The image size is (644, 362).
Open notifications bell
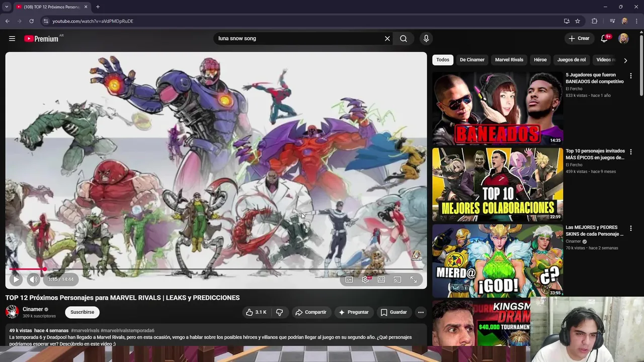click(x=605, y=39)
